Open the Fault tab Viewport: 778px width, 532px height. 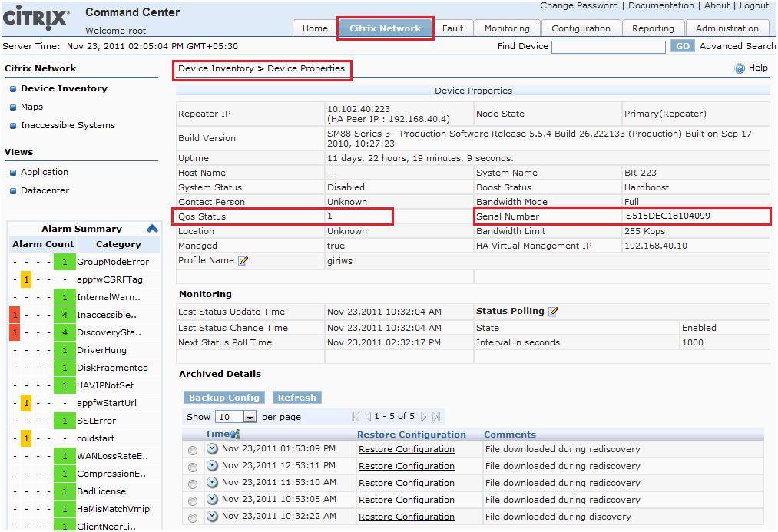[x=452, y=28]
